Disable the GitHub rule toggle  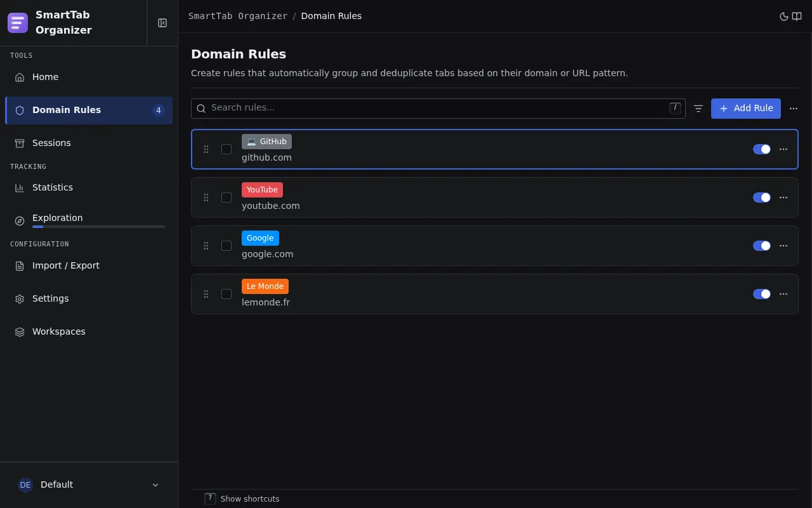pos(762,149)
